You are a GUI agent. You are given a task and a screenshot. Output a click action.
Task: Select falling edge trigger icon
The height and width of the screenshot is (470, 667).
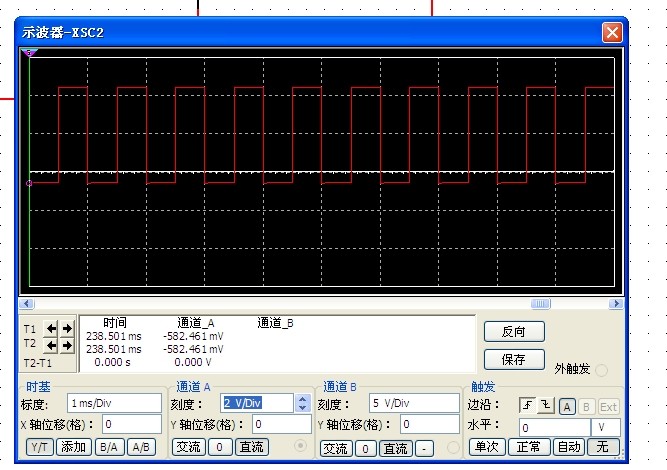click(545, 405)
